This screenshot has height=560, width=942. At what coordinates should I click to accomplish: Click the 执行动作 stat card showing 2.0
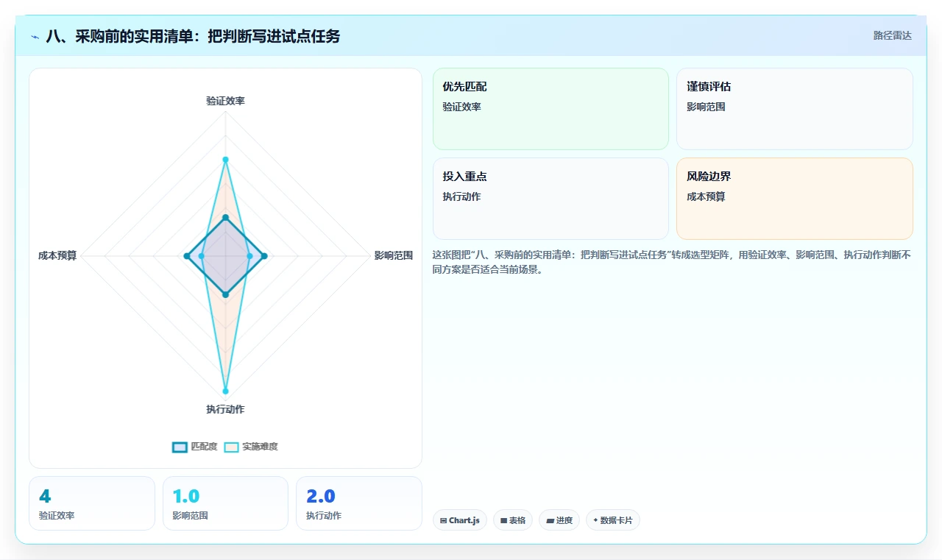[x=359, y=503]
